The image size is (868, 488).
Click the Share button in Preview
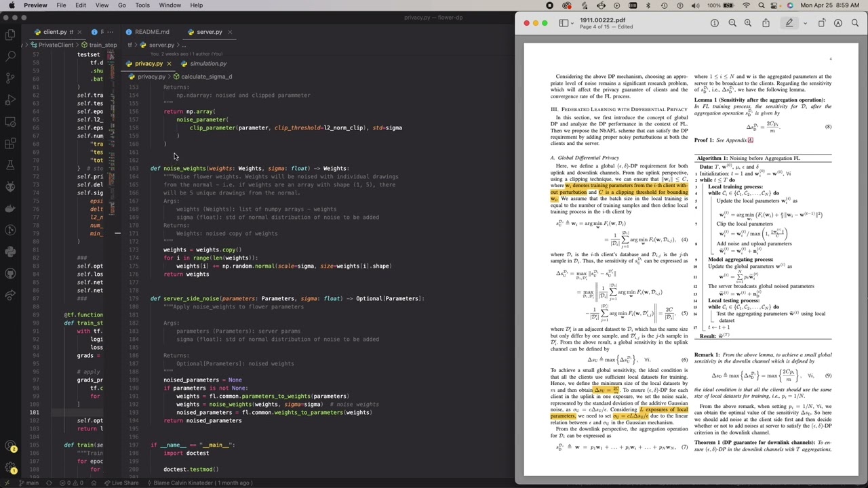[766, 23]
